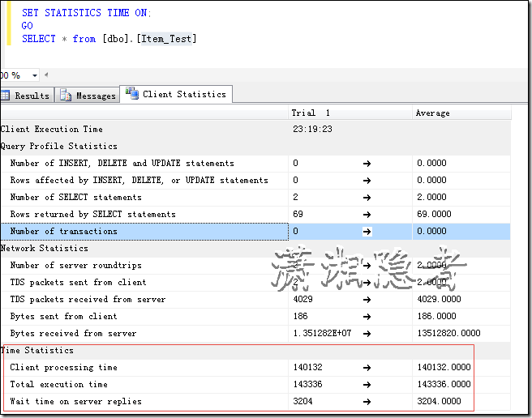Screen dimensions: 532x418
Task: Click the Client Execution Time row label
Action: [51, 129]
